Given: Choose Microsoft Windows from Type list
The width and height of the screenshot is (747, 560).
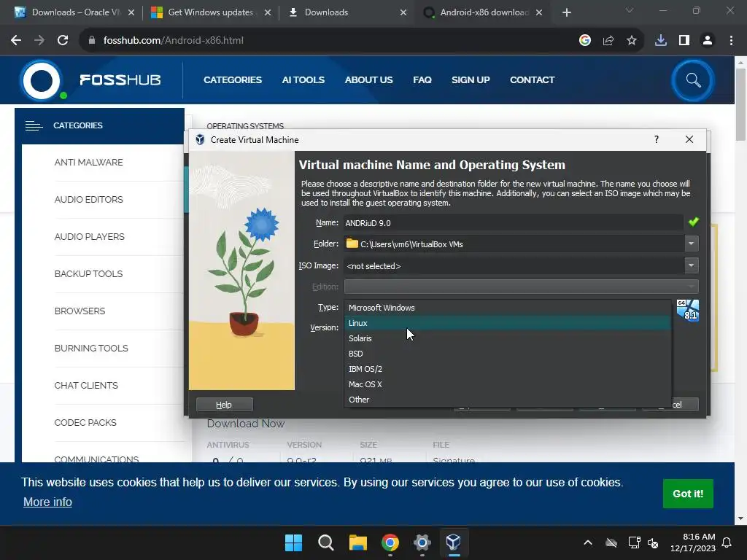Looking at the screenshot, I should click(508, 308).
